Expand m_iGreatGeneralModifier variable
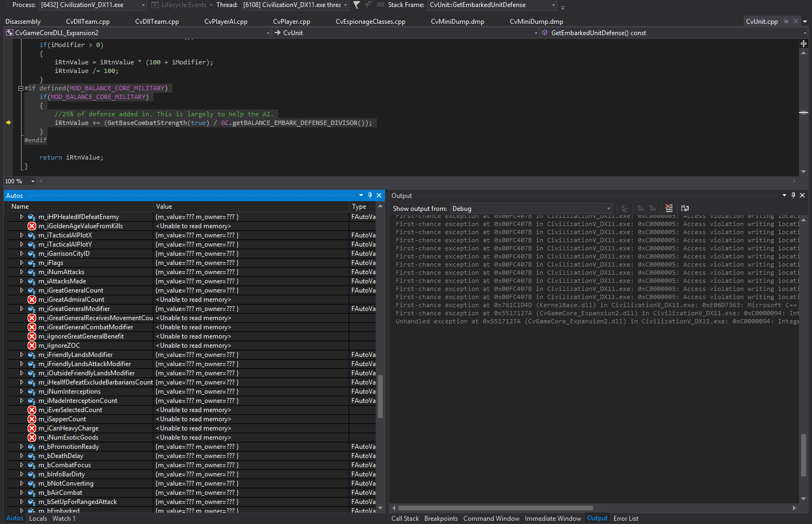This screenshot has width=812, height=524. pos(22,309)
